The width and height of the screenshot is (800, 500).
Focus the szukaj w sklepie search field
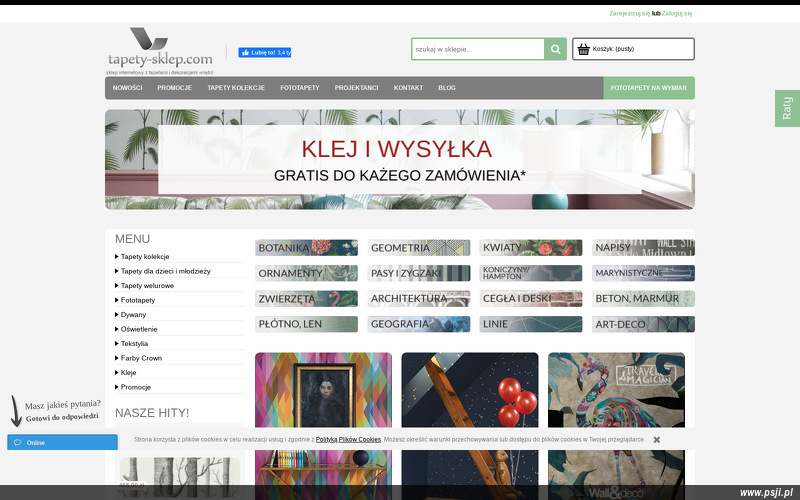pos(478,49)
